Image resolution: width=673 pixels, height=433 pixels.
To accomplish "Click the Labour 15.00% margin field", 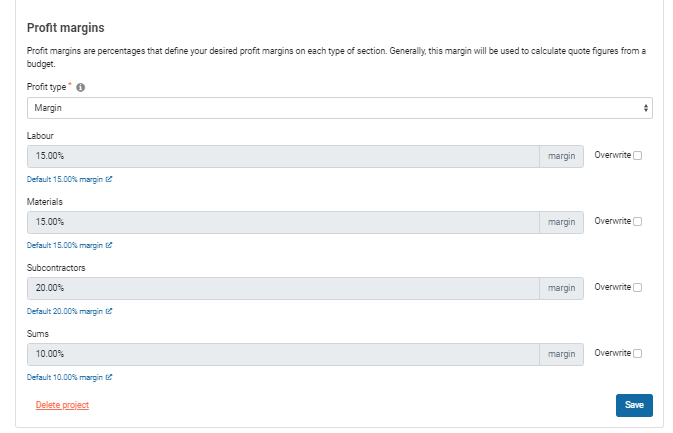I will (x=283, y=156).
